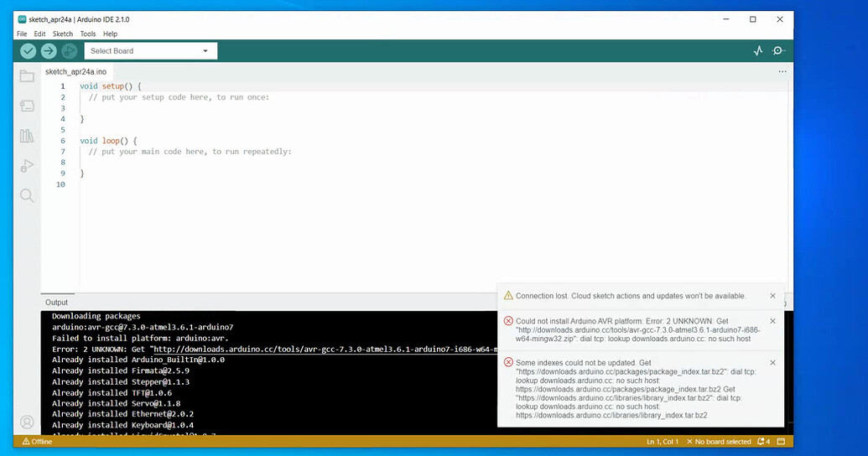The height and width of the screenshot is (456, 868).
Task: Click the Connection lost warning message text
Action: (x=631, y=296)
